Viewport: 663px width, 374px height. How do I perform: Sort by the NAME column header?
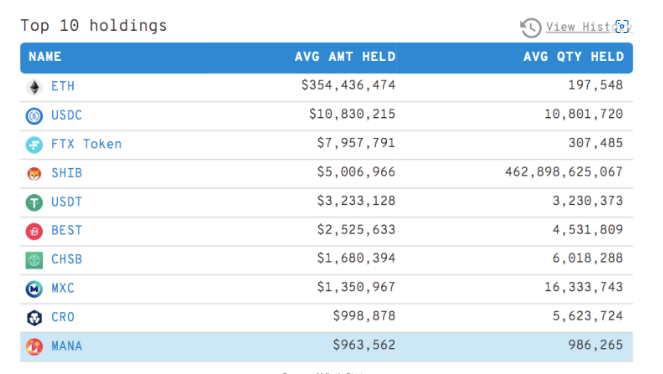[x=45, y=57]
